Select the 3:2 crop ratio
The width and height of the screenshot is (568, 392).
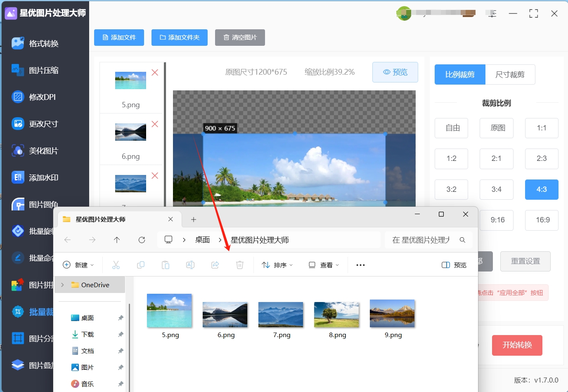[451, 190]
